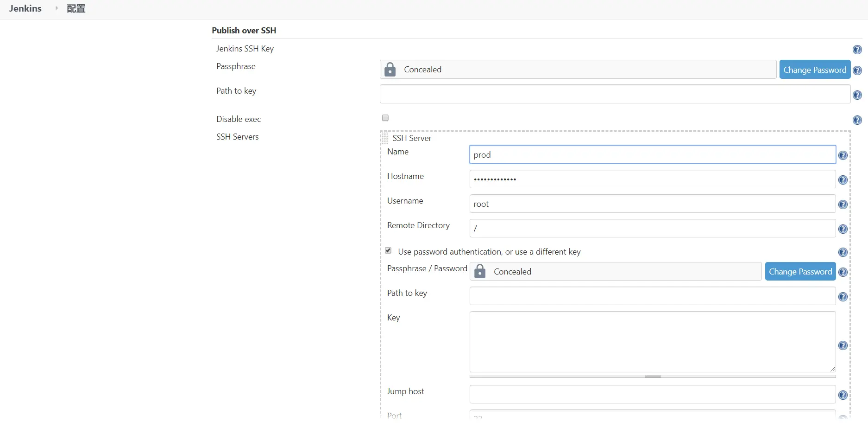Focus Remote Directory field
This screenshot has height=428, width=868.
[653, 228]
